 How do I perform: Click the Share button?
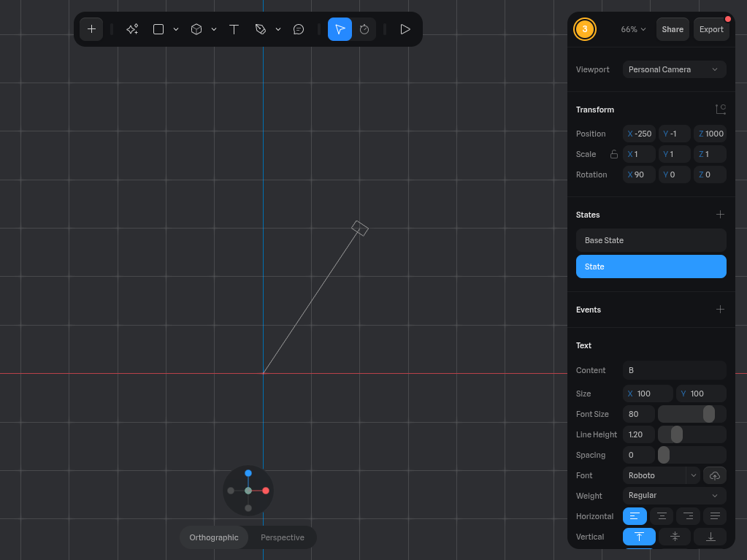[x=673, y=29]
